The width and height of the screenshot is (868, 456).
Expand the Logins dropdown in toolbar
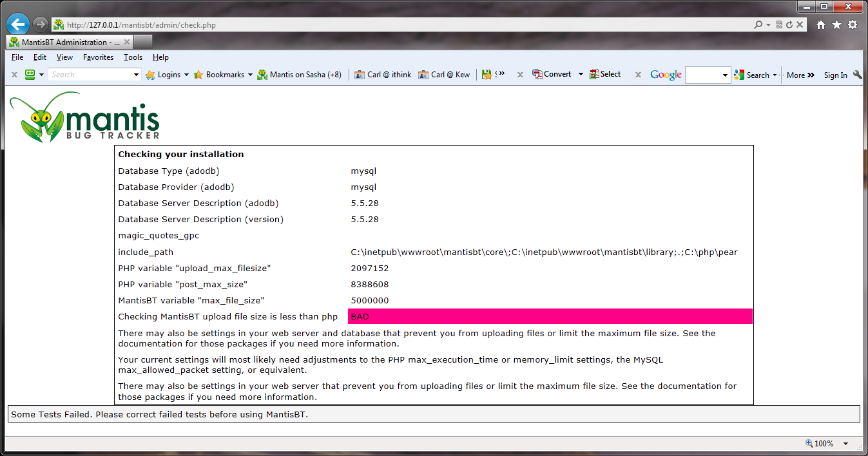point(186,75)
